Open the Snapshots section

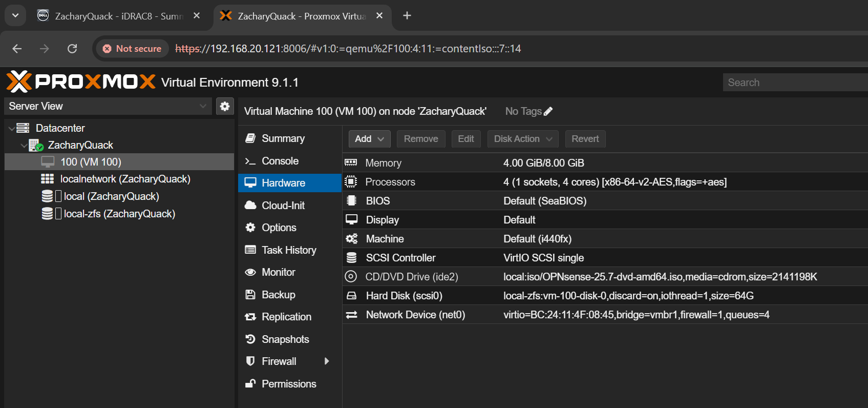pyautogui.click(x=285, y=339)
